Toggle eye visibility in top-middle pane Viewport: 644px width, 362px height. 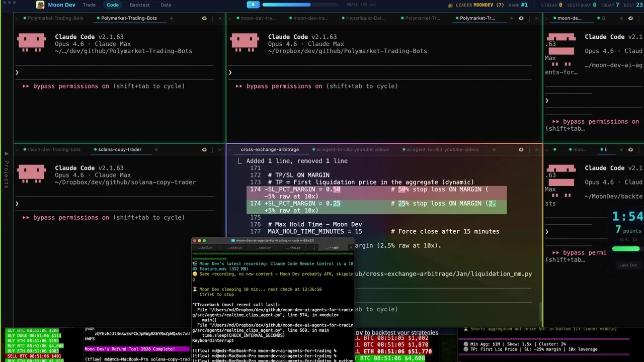pos(521,18)
